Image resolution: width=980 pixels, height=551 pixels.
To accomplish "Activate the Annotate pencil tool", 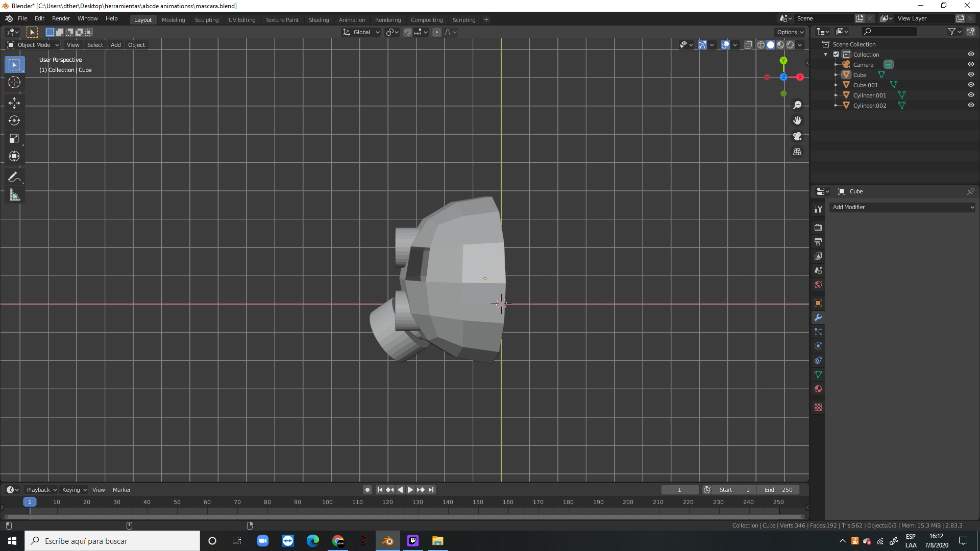I will (14, 178).
